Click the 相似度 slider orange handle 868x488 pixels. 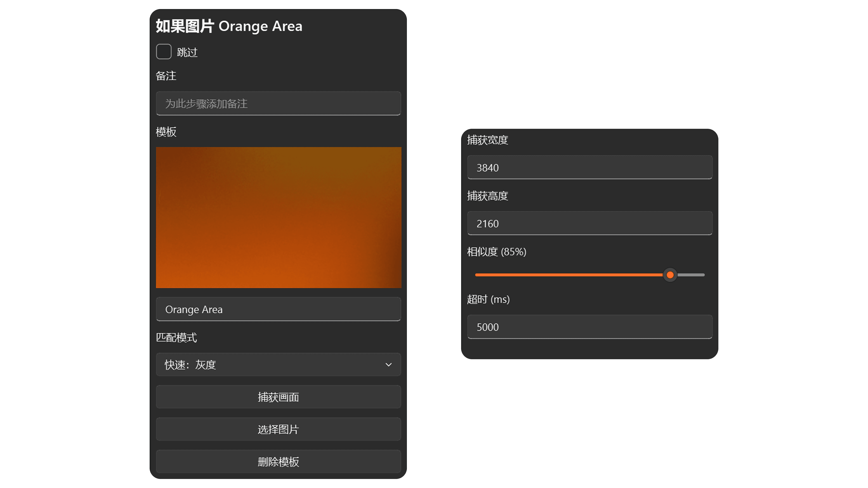point(670,275)
